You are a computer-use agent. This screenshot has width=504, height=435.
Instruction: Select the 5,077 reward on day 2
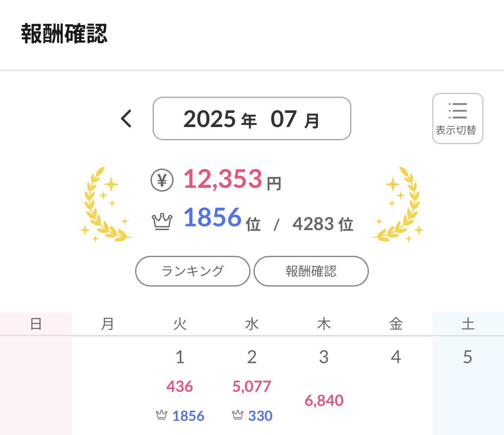tap(252, 386)
